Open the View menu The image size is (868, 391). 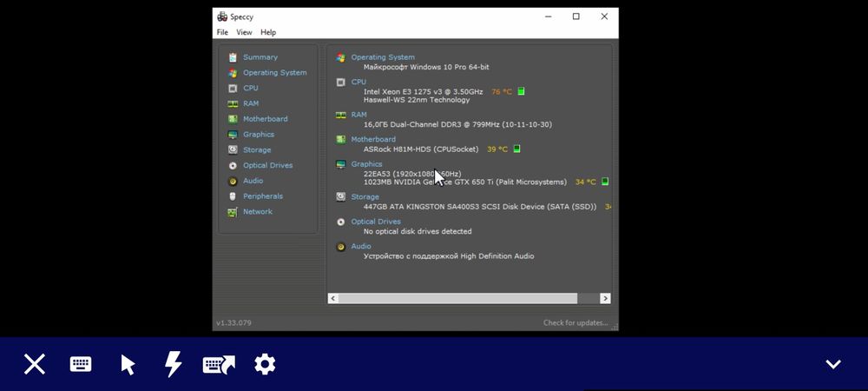[244, 32]
